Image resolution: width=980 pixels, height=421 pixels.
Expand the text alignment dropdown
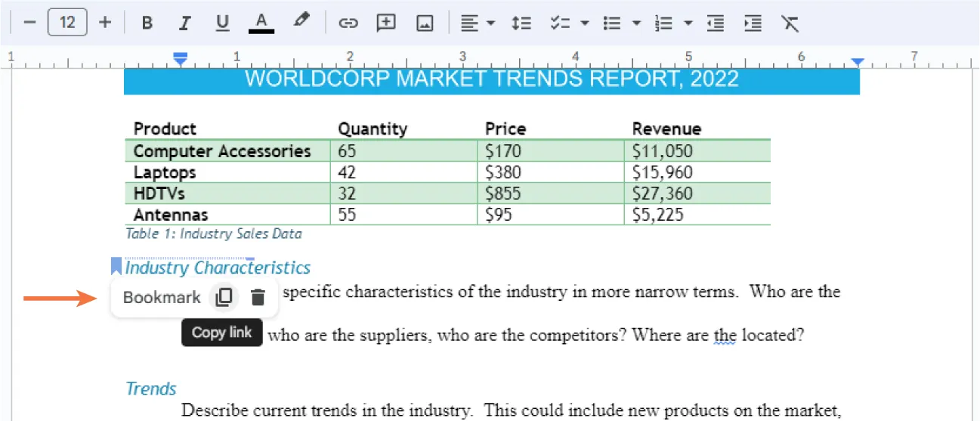point(490,23)
